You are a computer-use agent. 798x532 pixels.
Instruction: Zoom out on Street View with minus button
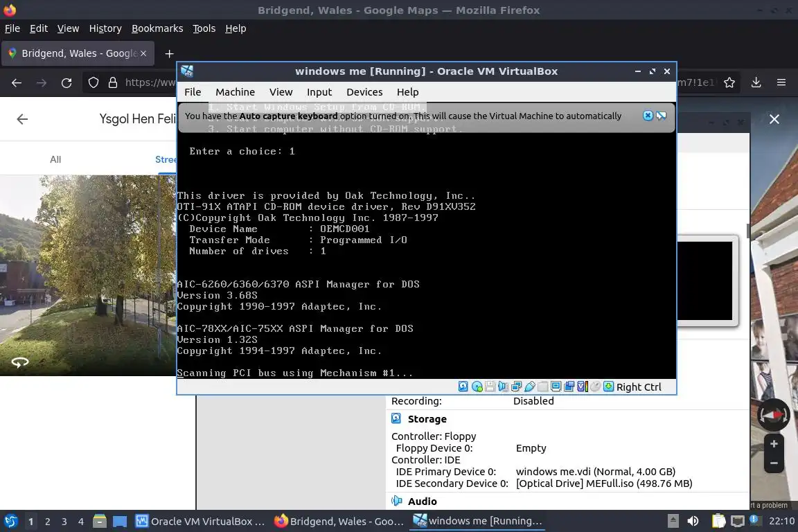pos(774,463)
